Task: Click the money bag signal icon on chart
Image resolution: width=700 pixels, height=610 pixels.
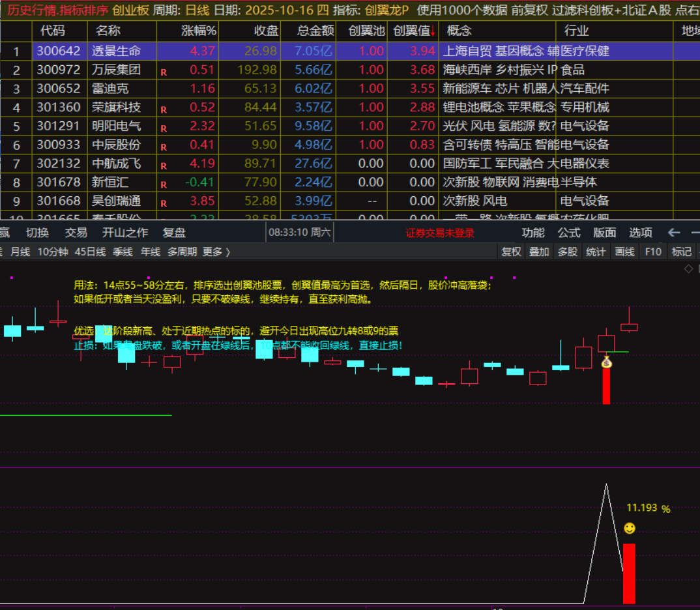Action: pyautogui.click(x=606, y=362)
